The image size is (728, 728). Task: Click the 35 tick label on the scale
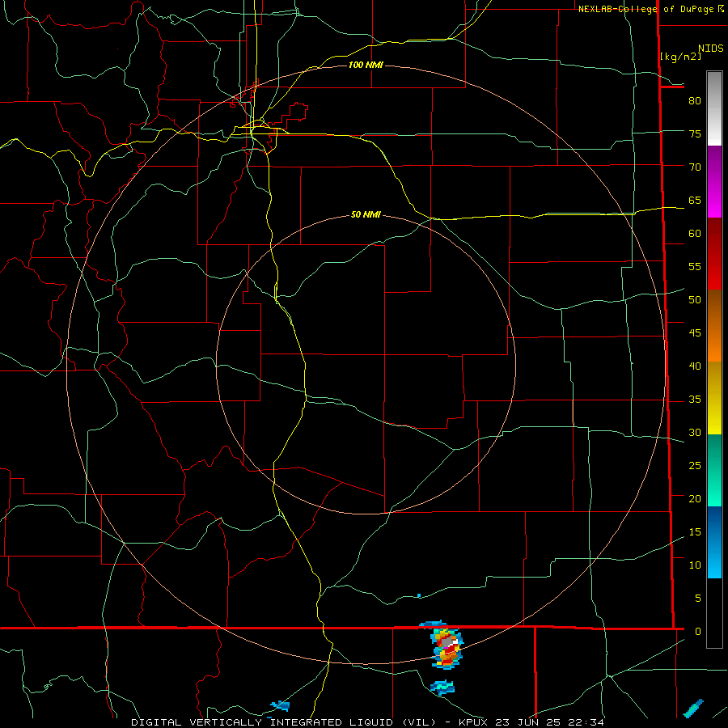click(695, 400)
